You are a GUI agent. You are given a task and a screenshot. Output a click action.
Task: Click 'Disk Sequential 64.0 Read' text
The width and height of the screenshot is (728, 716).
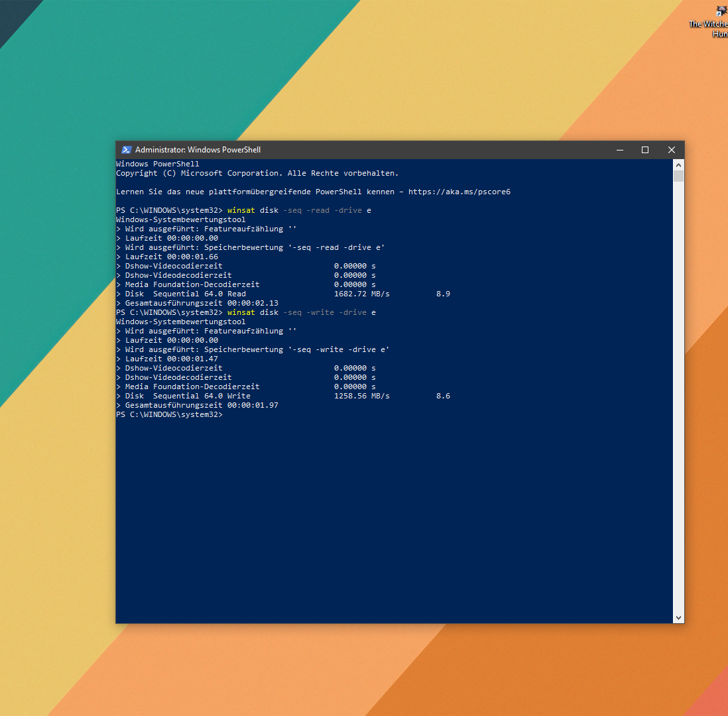[185, 294]
